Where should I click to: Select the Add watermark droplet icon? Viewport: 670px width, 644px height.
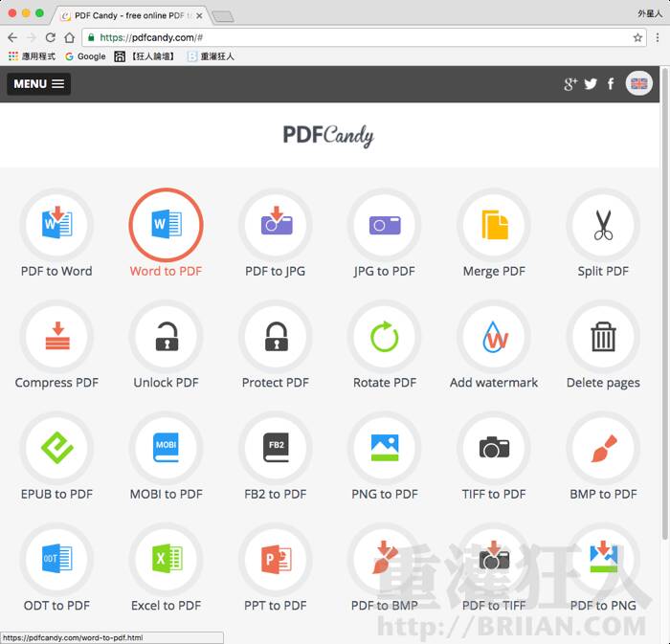[x=494, y=337]
